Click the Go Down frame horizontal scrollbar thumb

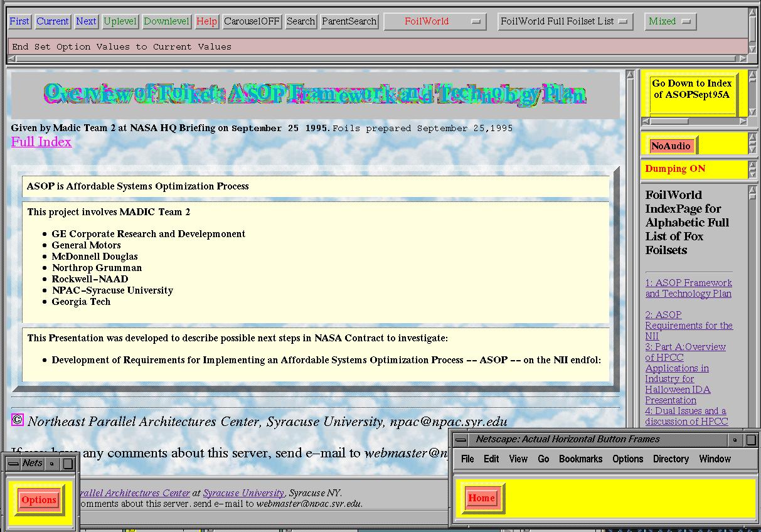click(x=669, y=121)
